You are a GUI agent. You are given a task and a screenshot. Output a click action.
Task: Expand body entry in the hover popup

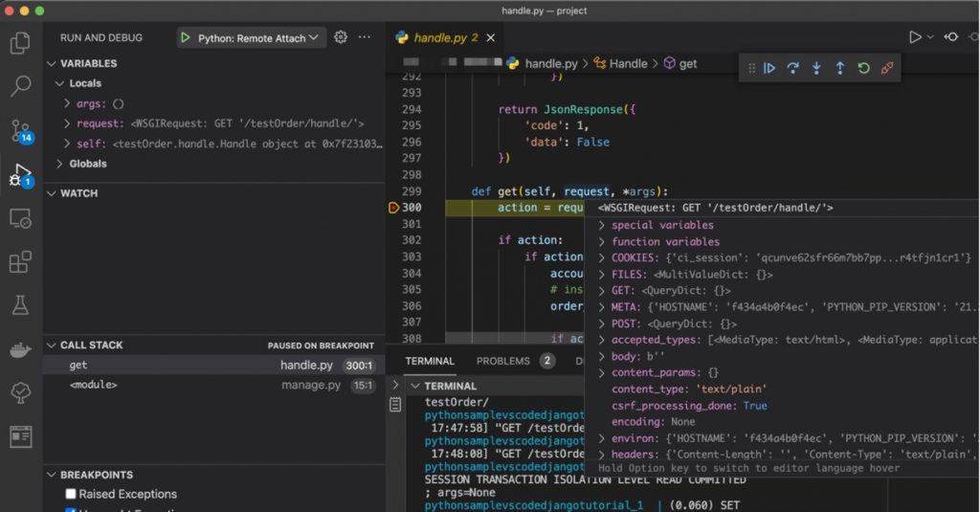coord(601,356)
